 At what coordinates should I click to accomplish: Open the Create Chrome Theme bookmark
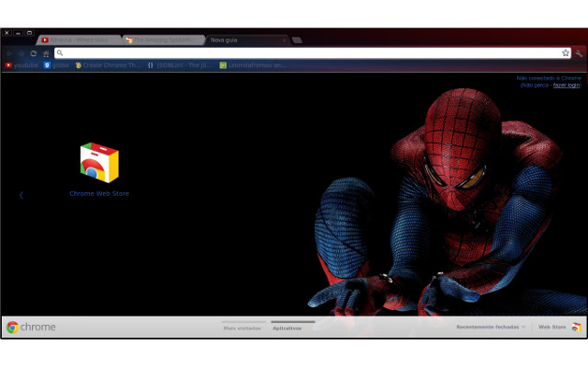click(x=108, y=65)
